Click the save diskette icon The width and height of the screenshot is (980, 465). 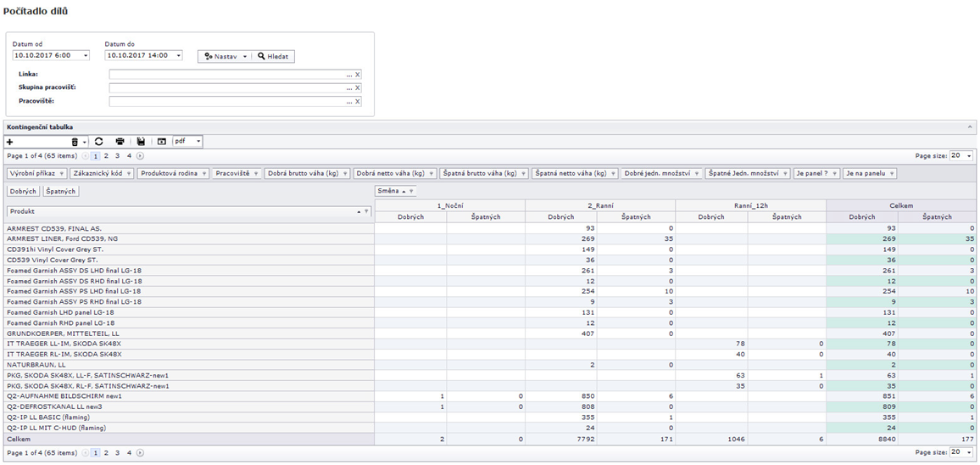pos(141,142)
